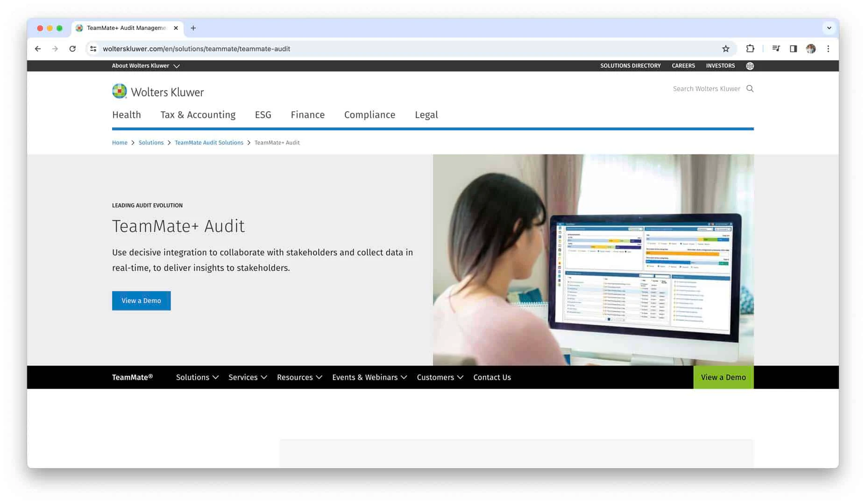This screenshot has width=866, height=504.
Task: Open the Chrome three-dot menu
Action: click(828, 49)
